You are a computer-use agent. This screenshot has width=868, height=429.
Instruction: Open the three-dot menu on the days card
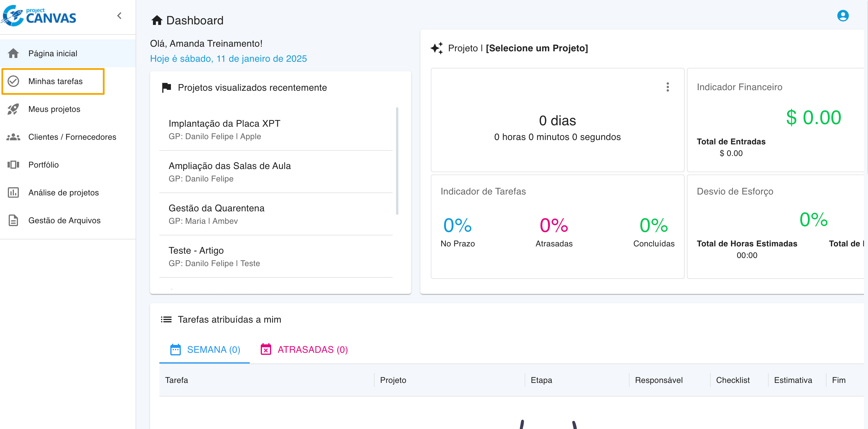coord(668,87)
